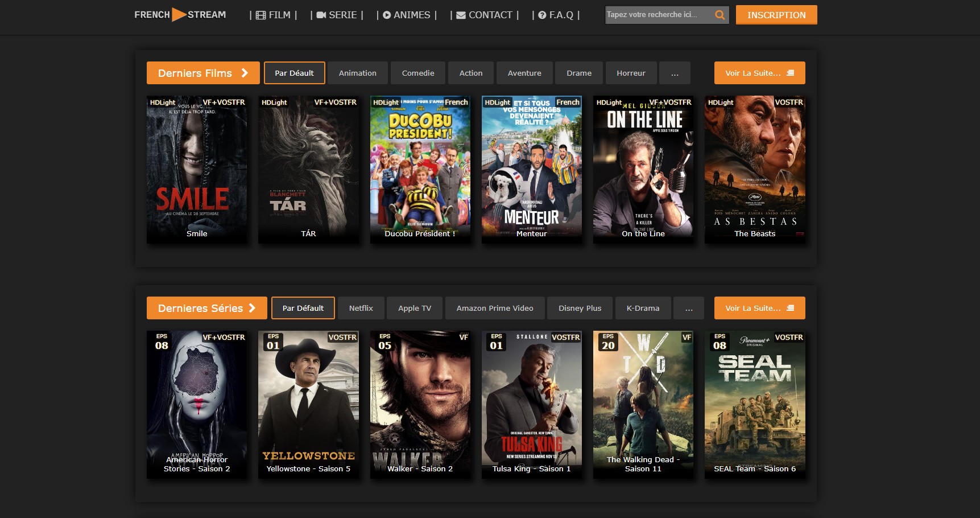
Task: Filter films by Animation
Action: pyautogui.click(x=358, y=73)
